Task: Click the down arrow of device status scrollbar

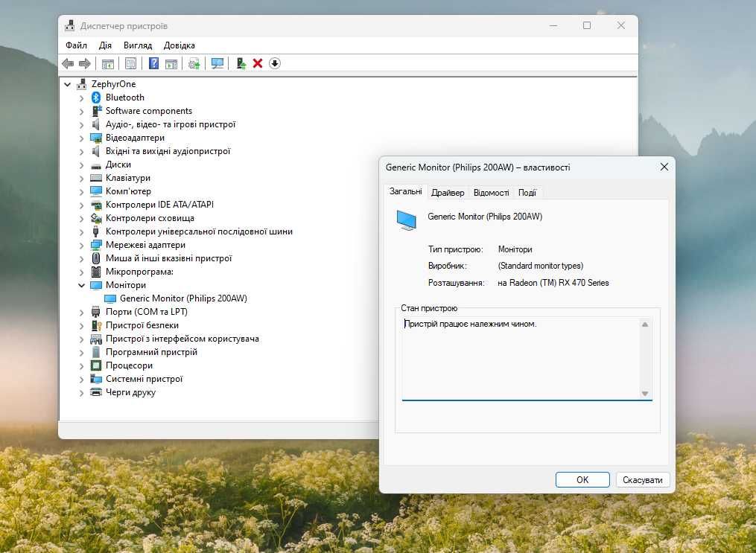Action: pyautogui.click(x=645, y=394)
